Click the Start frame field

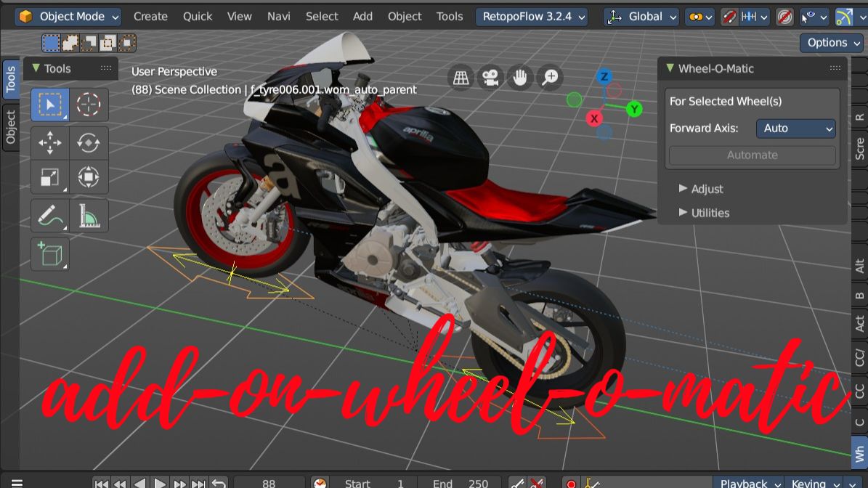point(373,484)
